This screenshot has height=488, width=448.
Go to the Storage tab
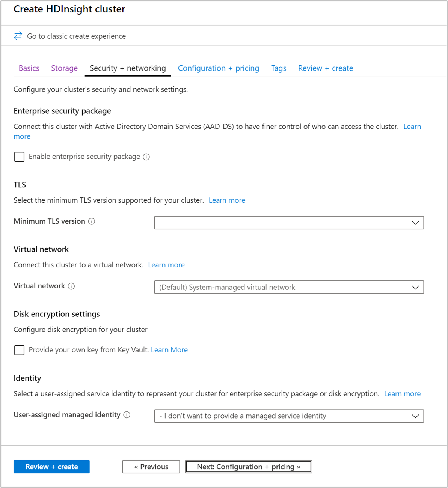click(64, 68)
